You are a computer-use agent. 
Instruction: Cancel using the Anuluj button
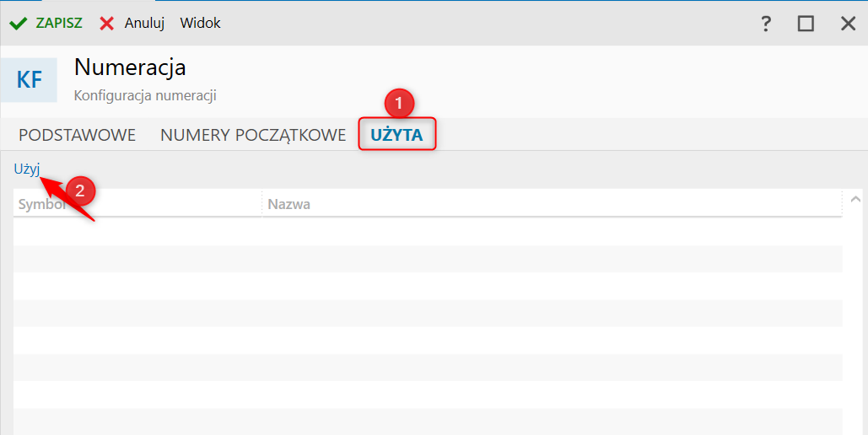132,24
